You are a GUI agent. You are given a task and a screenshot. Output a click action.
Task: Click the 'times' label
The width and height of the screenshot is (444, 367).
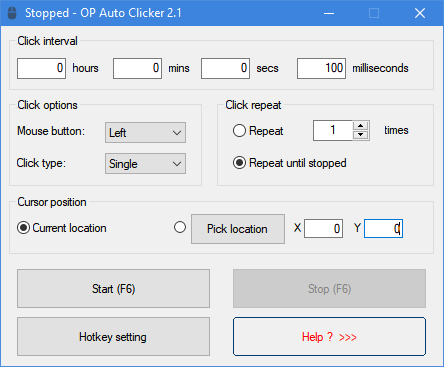(396, 130)
